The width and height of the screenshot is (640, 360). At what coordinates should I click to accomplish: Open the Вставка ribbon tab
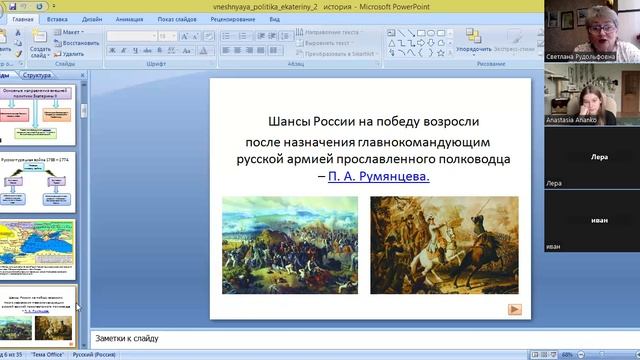pyautogui.click(x=57, y=19)
